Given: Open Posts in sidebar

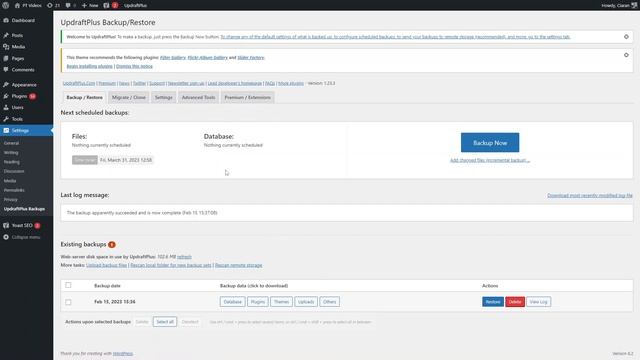Looking at the screenshot, I should click(x=17, y=36).
